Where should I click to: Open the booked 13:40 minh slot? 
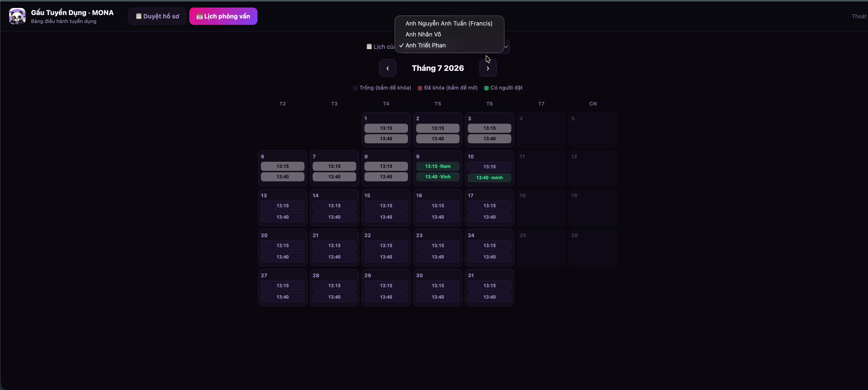click(489, 178)
